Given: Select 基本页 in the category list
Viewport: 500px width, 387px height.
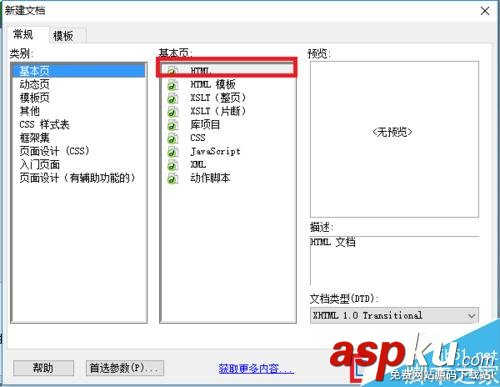Looking at the screenshot, I should point(79,71).
